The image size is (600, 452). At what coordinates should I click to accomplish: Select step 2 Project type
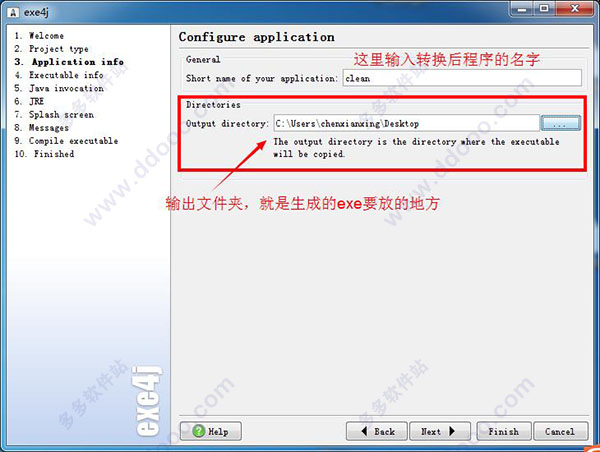pos(51,49)
